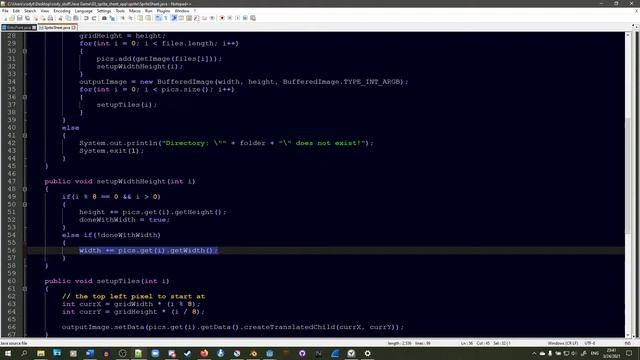Toggle the Function List panel icon
Viewport: 640px width, 360px height.
coord(197,18)
